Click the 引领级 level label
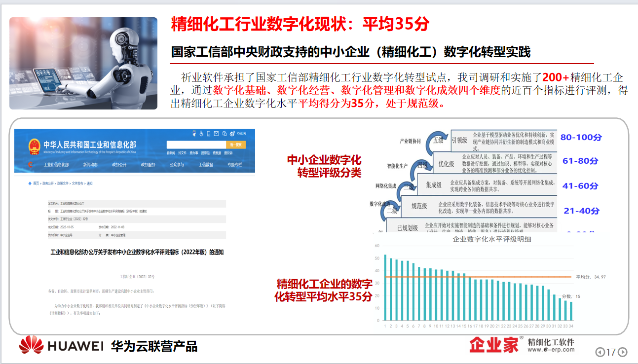Screen dimensions: 638x364 459,140
